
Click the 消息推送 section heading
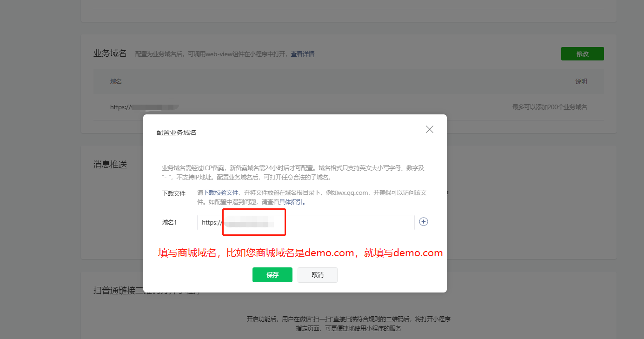tap(110, 165)
